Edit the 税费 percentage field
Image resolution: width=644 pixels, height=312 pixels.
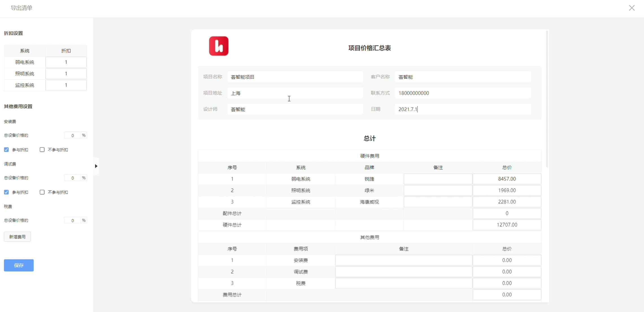pos(73,221)
